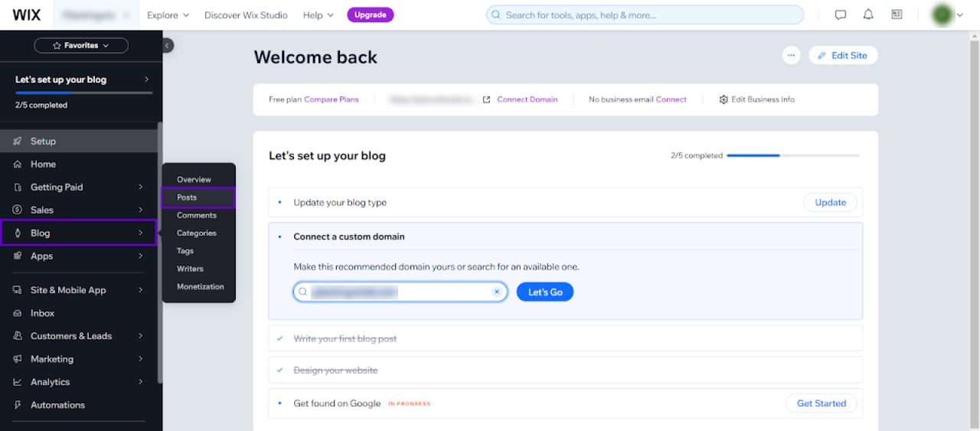This screenshot has width=980, height=431.
Task: Click the gear icon by Edit Business Info
Action: (724, 100)
